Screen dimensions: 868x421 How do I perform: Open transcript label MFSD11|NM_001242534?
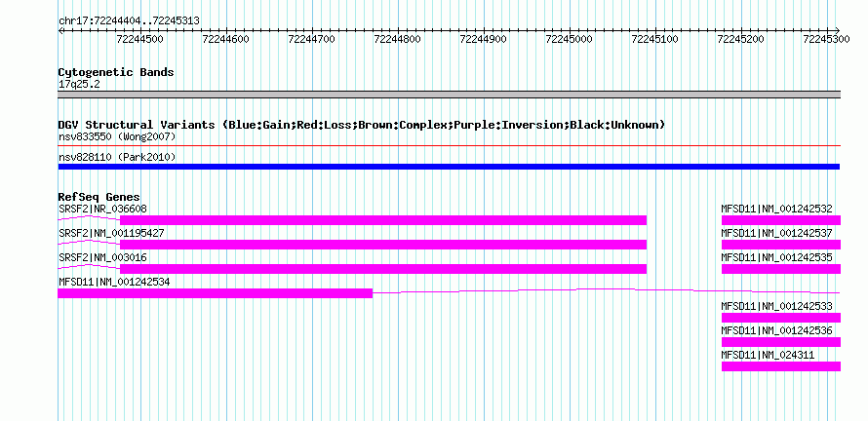tap(114, 283)
